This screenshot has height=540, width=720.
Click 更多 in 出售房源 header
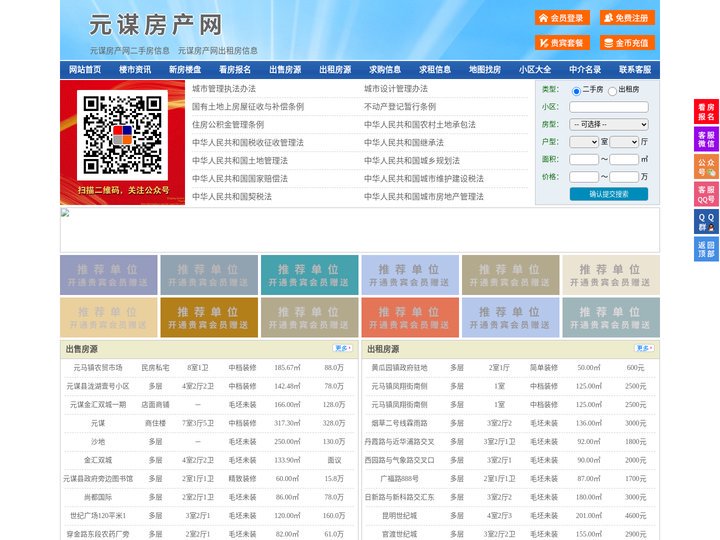coord(343,349)
